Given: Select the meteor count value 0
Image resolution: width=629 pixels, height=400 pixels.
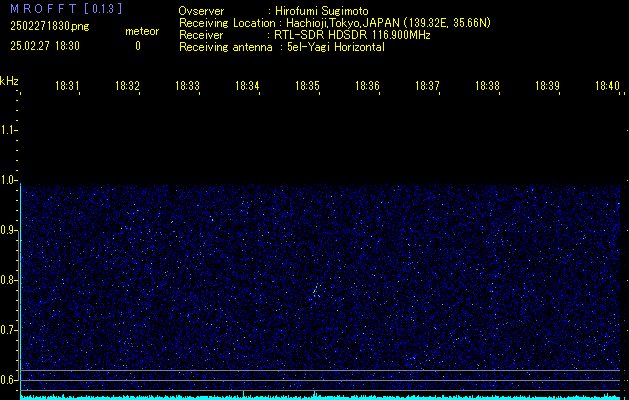Looking at the screenshot, I should (x=138, y=46).
